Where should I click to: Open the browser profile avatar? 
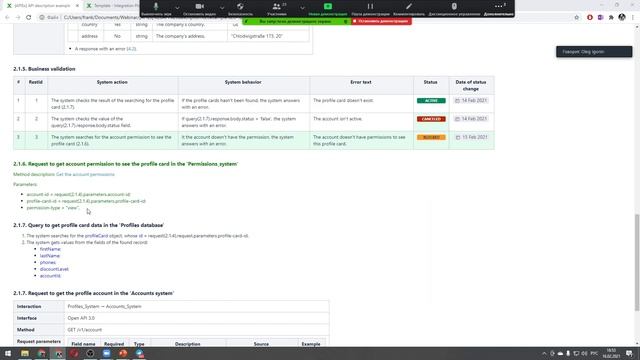click(622, 18)
